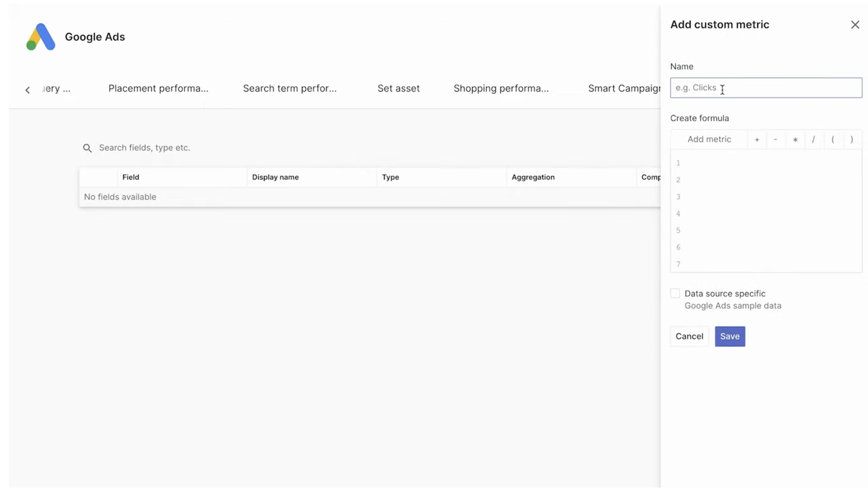This screenshot has height=497, width=868.
Task: Click the search fields input box
Action: [x=168, y=147]
